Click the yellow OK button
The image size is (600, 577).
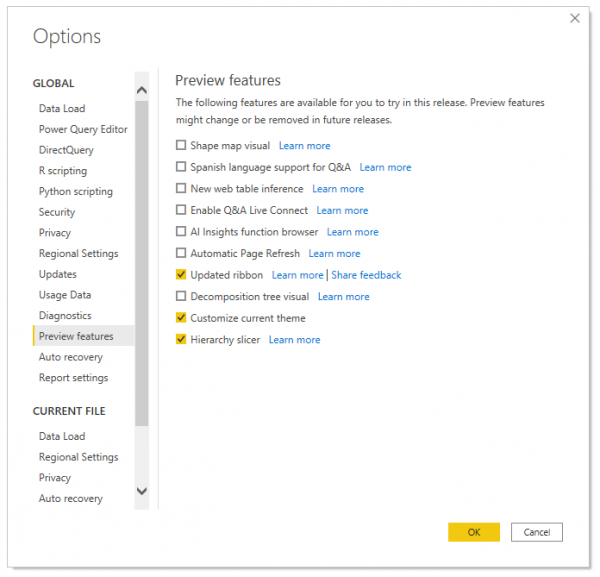coord(474,532)
